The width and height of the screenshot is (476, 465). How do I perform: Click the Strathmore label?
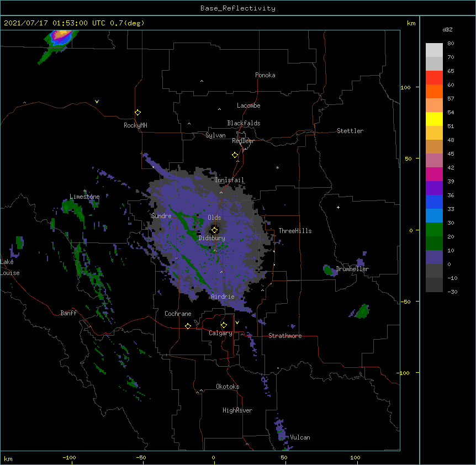coord(285,336)
